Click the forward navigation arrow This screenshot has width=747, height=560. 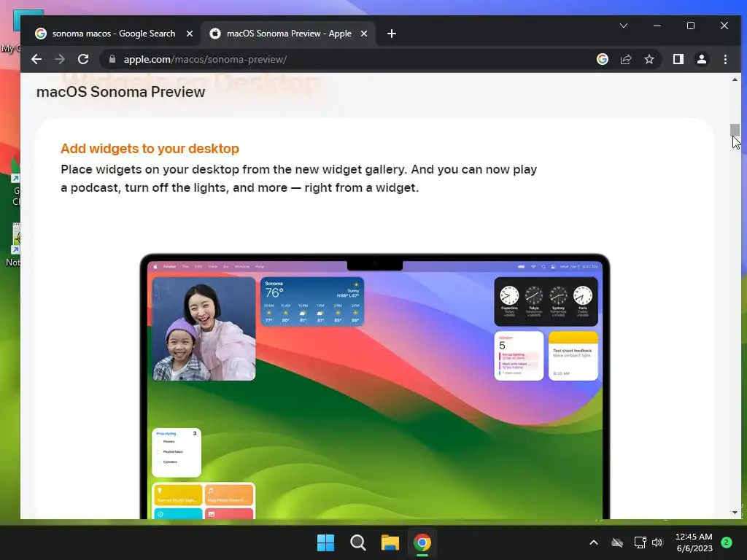click(60, 59)
